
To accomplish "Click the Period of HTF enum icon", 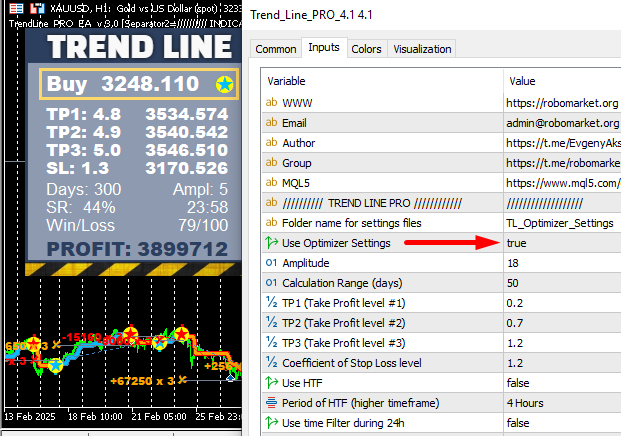I will click(271, 403).
